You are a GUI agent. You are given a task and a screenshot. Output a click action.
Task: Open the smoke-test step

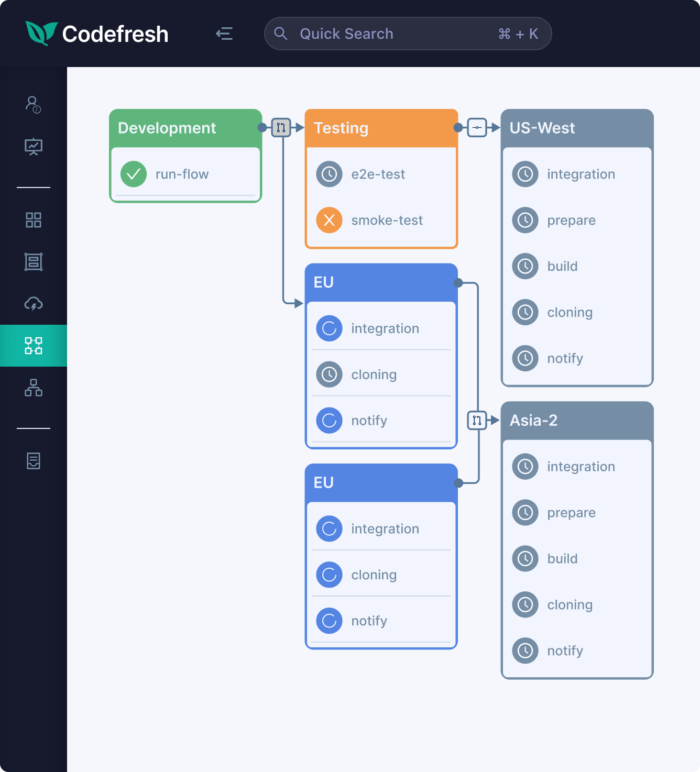click(x=381, y=220)
